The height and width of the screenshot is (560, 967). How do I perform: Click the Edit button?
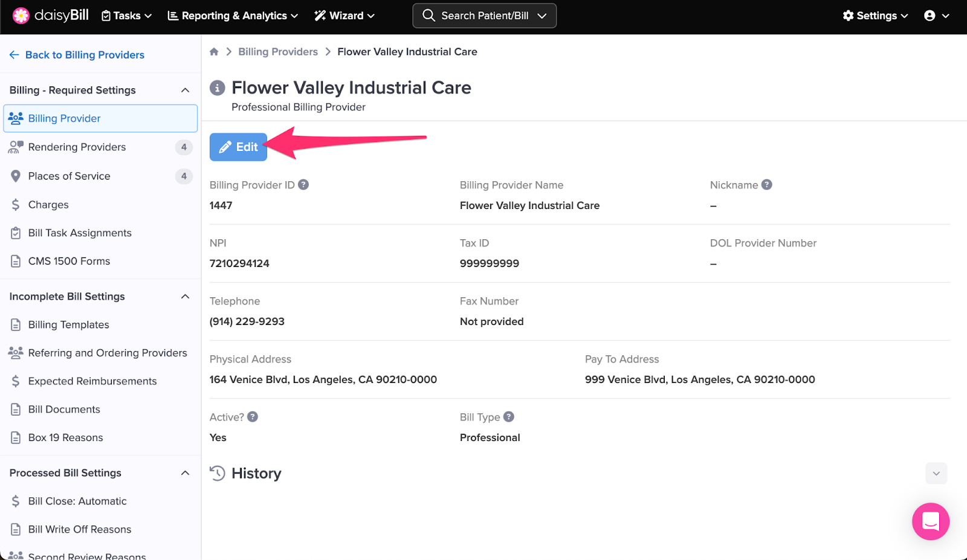(238, 147)
